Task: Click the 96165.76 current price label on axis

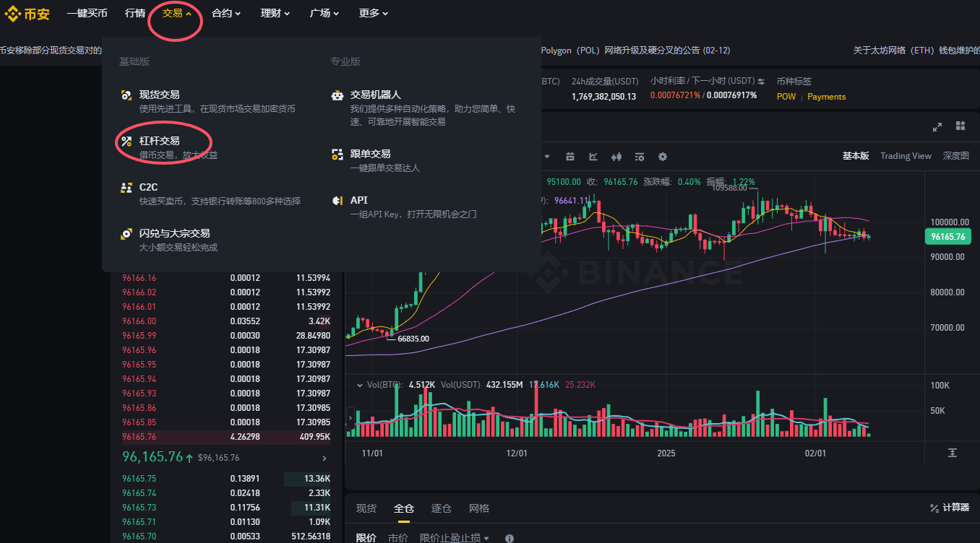Action: [947, 236]
